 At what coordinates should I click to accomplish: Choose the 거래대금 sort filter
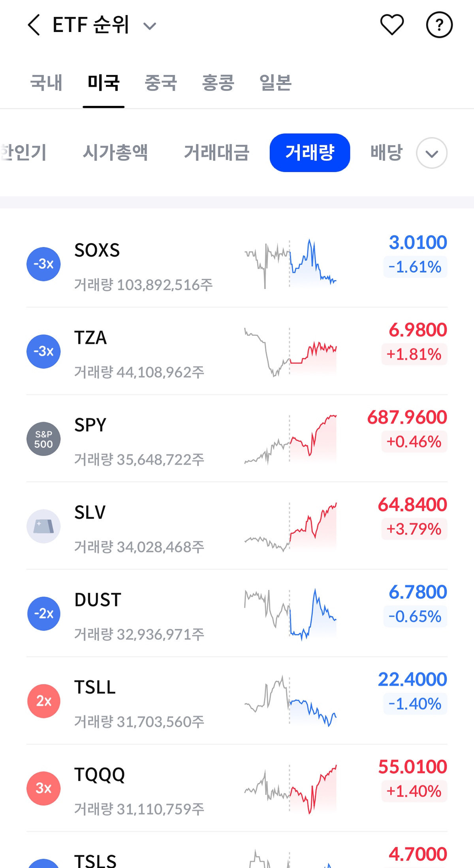pyautogui.click(x=216, y=153)
